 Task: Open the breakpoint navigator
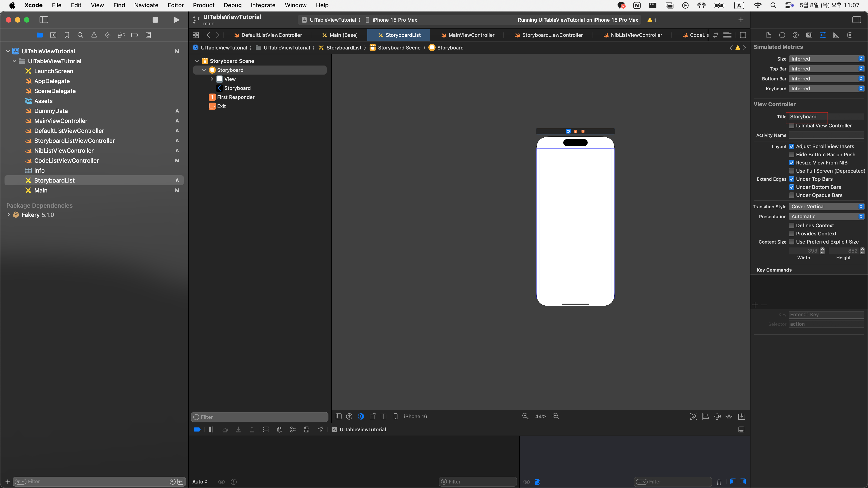(x=134, y=35)
